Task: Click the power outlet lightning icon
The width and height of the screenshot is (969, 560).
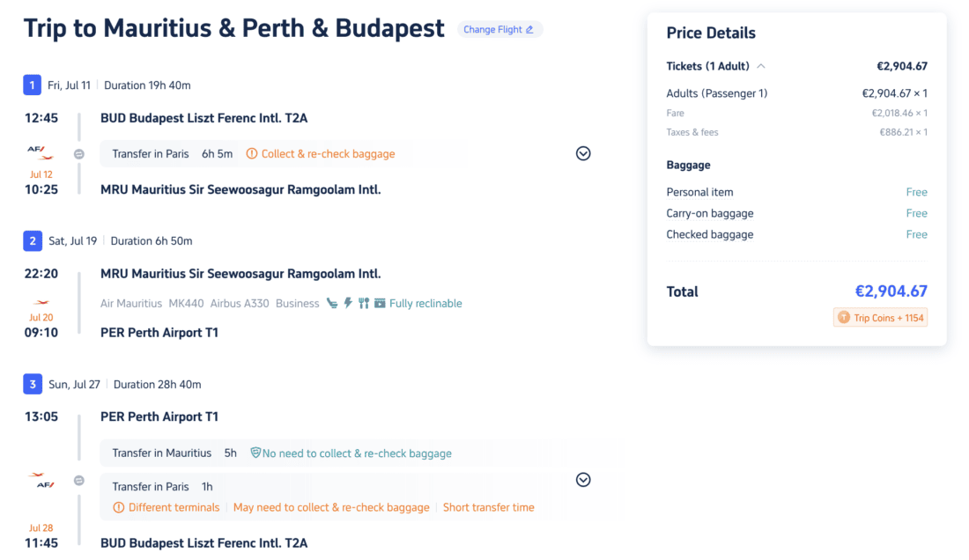Action: coord(348,303)
